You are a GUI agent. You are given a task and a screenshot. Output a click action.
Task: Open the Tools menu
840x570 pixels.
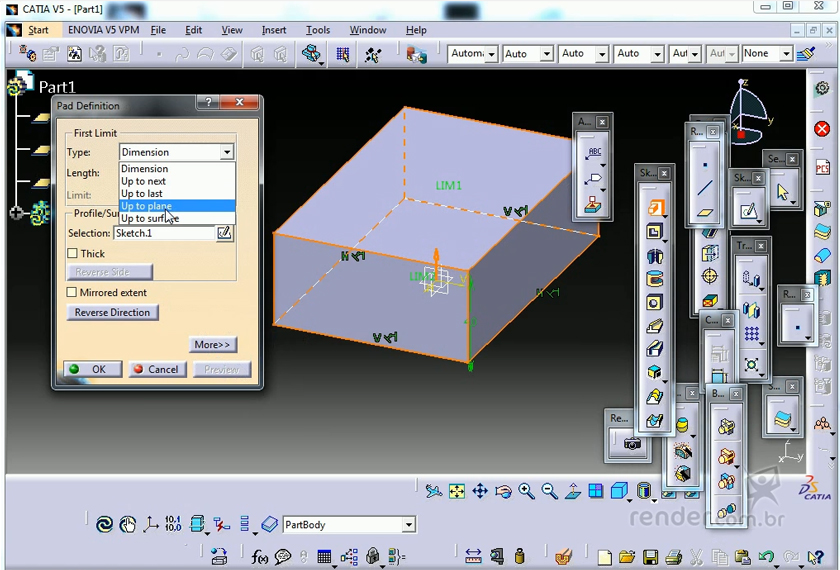point(318,30)
